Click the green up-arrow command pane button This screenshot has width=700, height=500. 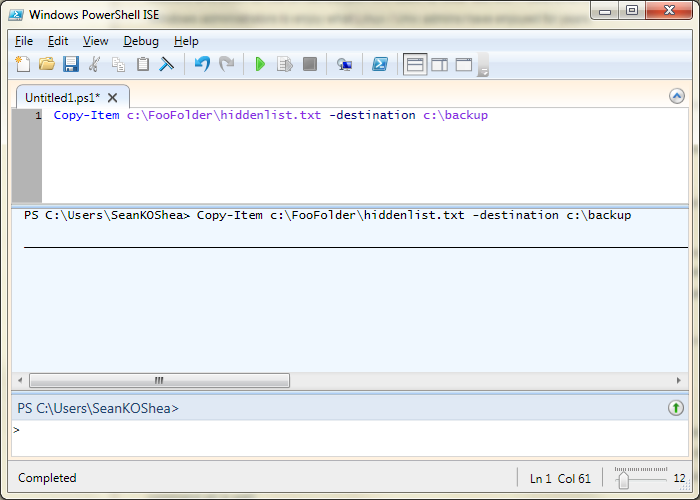(676, 408)
